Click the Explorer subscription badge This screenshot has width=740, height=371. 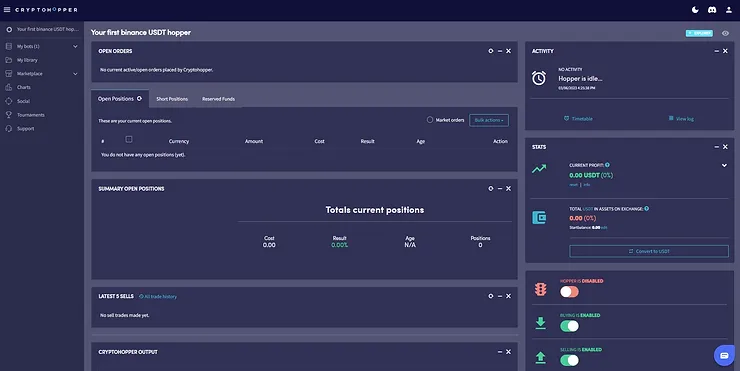(x=699, y=33)
